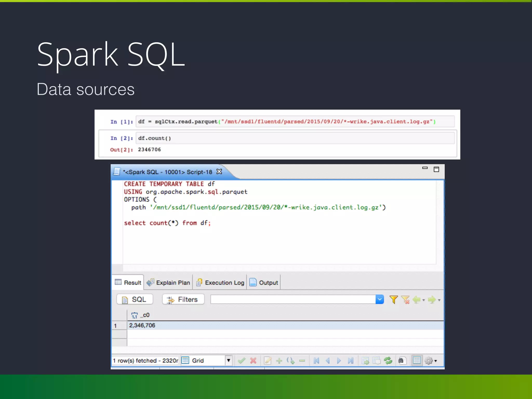Image resolution: width=532 pixels, height=399 pixels.
Task: Reject changes with the red X icon
Action: (x=253, y=361)
